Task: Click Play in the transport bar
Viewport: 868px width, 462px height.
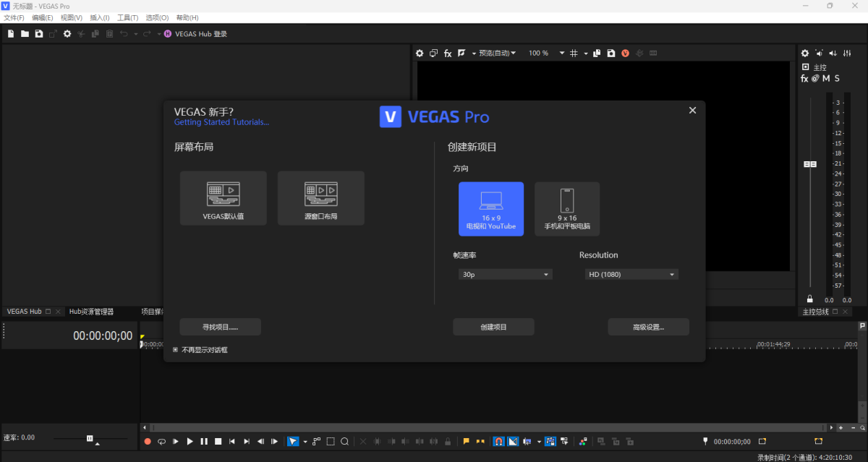Action: click(x=190, y=441)
